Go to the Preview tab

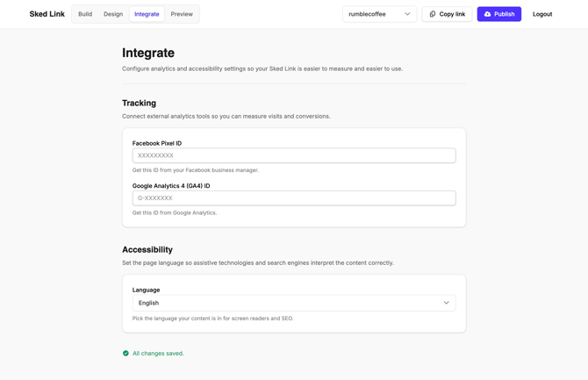(x=182, y=14)
